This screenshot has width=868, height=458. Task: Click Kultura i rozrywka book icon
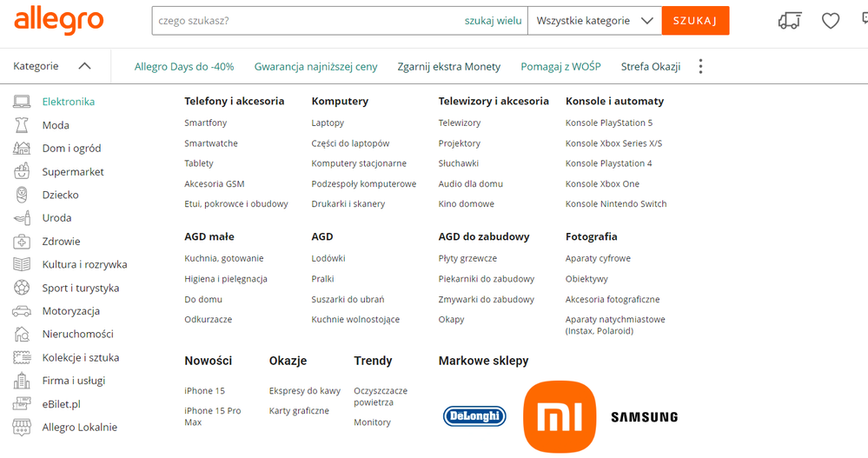pos(22,265)
